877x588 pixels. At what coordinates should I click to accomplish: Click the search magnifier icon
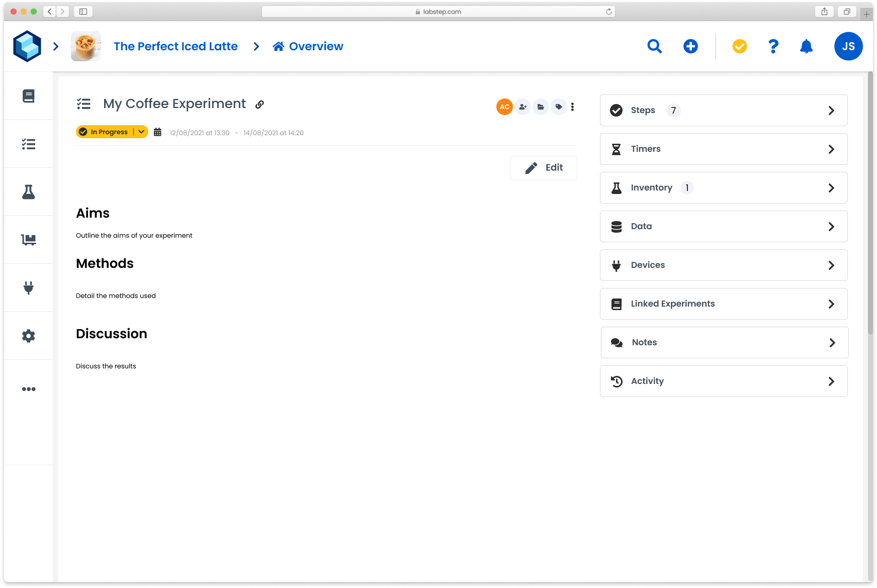click(x=654, y=46)
